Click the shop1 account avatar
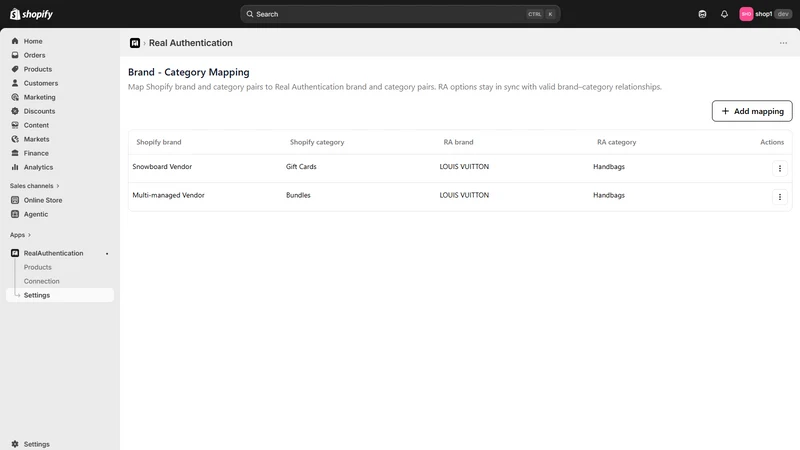 point(746,14)
